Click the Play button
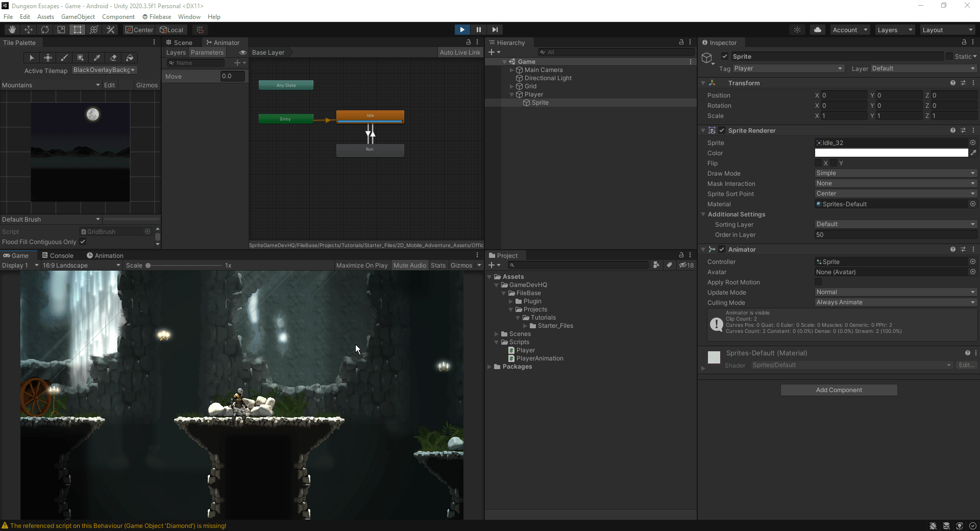The image size is (980, 531). [x=462, y=30]
